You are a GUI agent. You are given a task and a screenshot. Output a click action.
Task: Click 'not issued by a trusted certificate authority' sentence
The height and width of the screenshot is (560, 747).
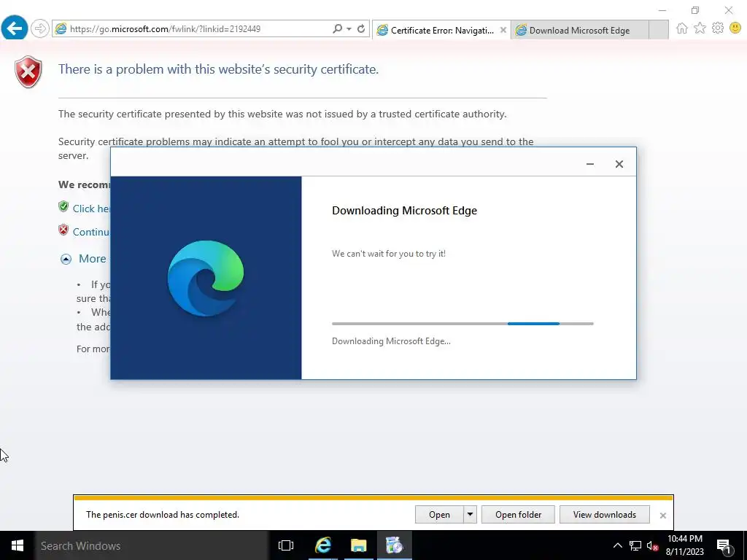tap(282, 114)
